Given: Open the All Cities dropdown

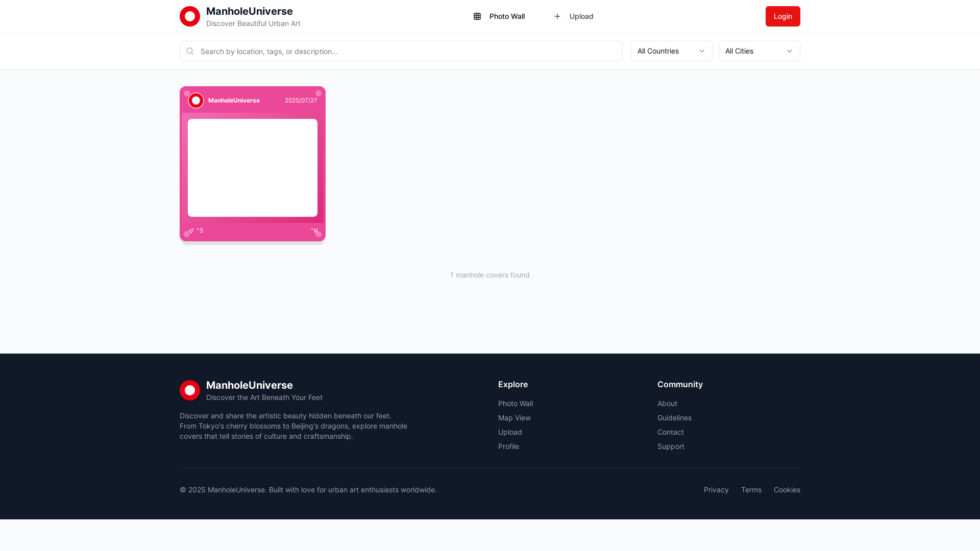Looking at the screenshot, I should point(759,51).
